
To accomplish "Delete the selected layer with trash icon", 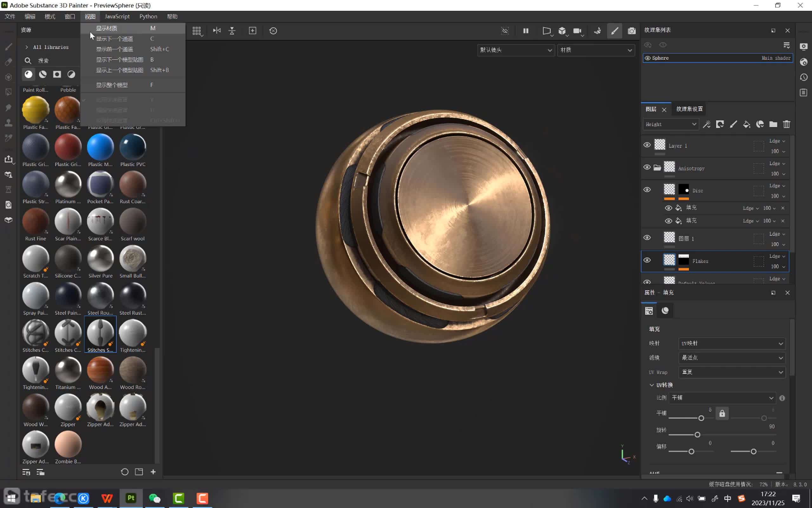I will pos(787,124).
